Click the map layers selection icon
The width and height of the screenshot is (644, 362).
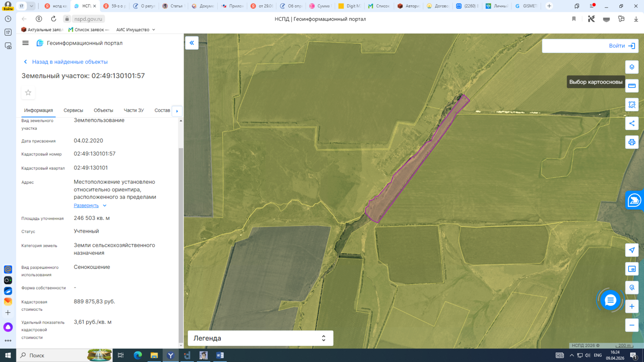pyautogui.click(x=632, y=67)
